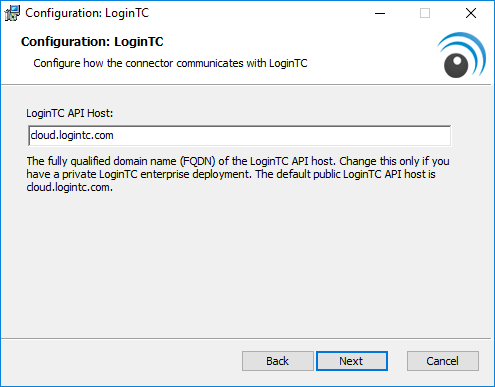The width and height of the screenshot is (495, 387).
Task: Minimize the Configuration: LoginTC window
Action: point(380,13)
